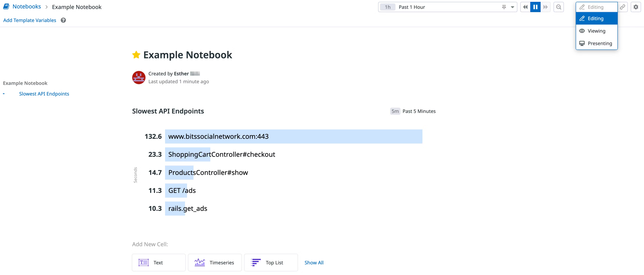Click the creator's red avatar

[139, 77]
